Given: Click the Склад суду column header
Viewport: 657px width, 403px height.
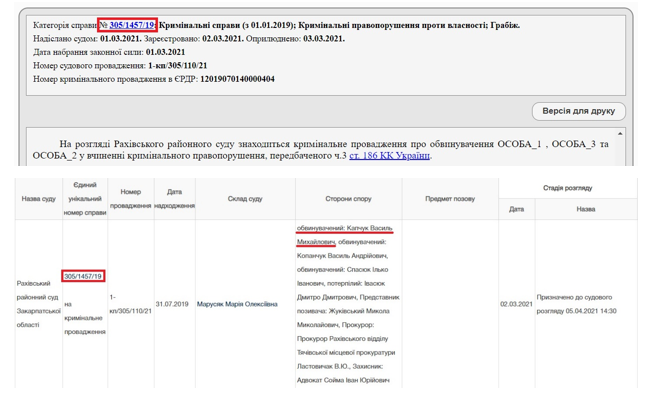Looking at the screenshot, I should pyautogui.click(x=244, y=199).
